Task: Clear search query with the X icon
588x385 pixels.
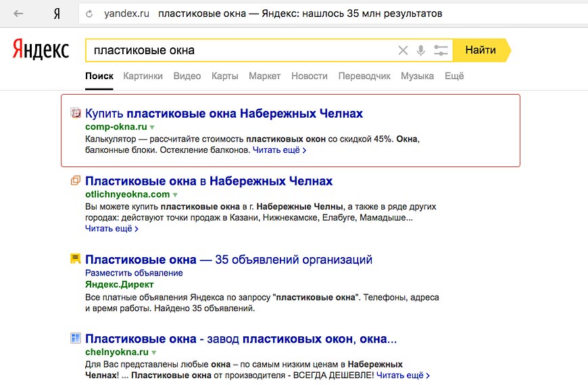Action: pyautogui.click(x=403, y=50)
